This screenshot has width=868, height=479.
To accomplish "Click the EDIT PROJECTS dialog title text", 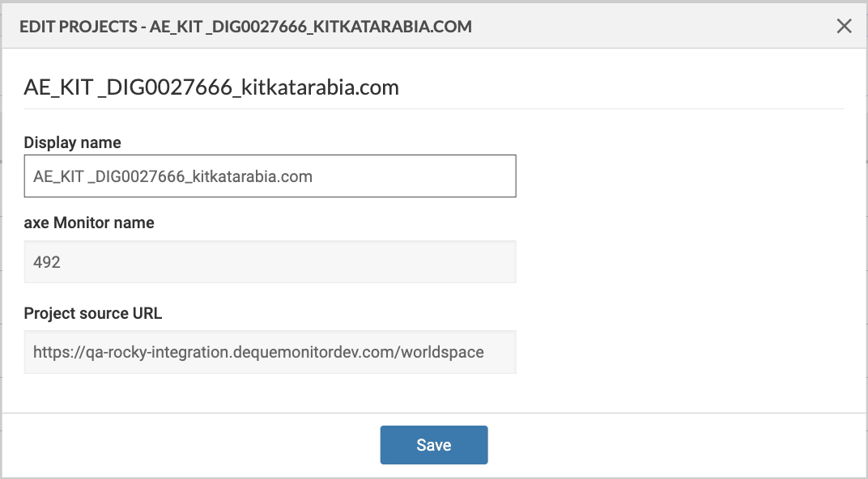I will pos(245,27).
